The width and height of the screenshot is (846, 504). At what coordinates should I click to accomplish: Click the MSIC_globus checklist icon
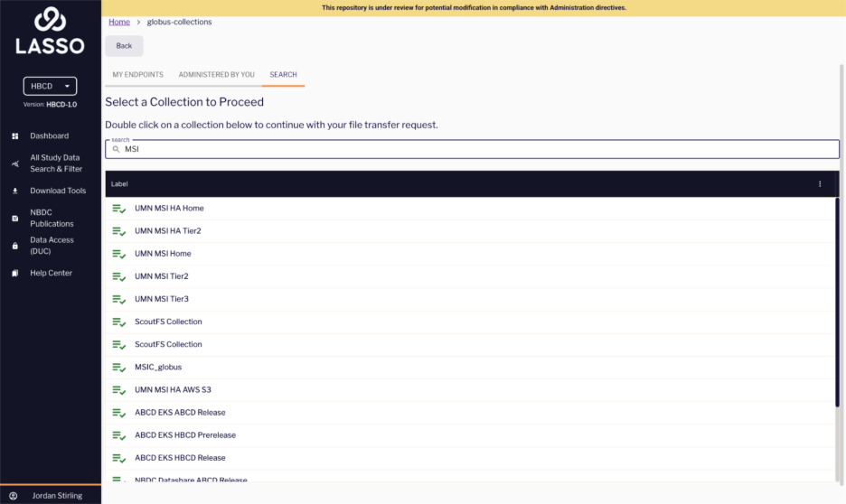[x=119, y=368]
